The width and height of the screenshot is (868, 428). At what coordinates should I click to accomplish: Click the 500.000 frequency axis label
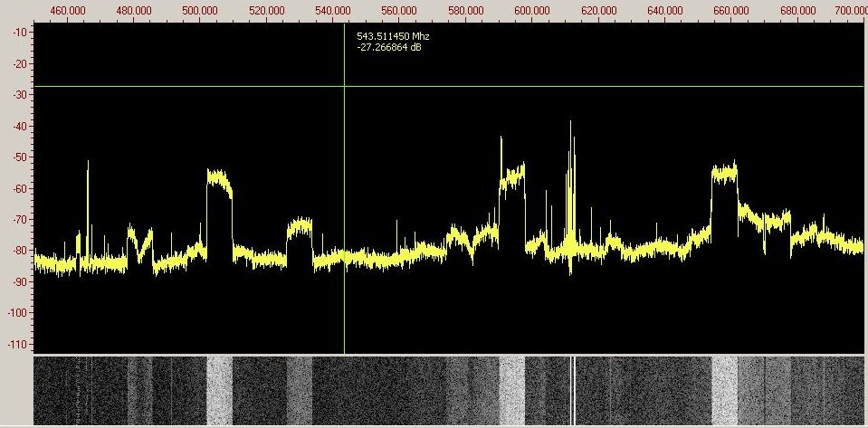pyautogui.click(x=200, y=11)
